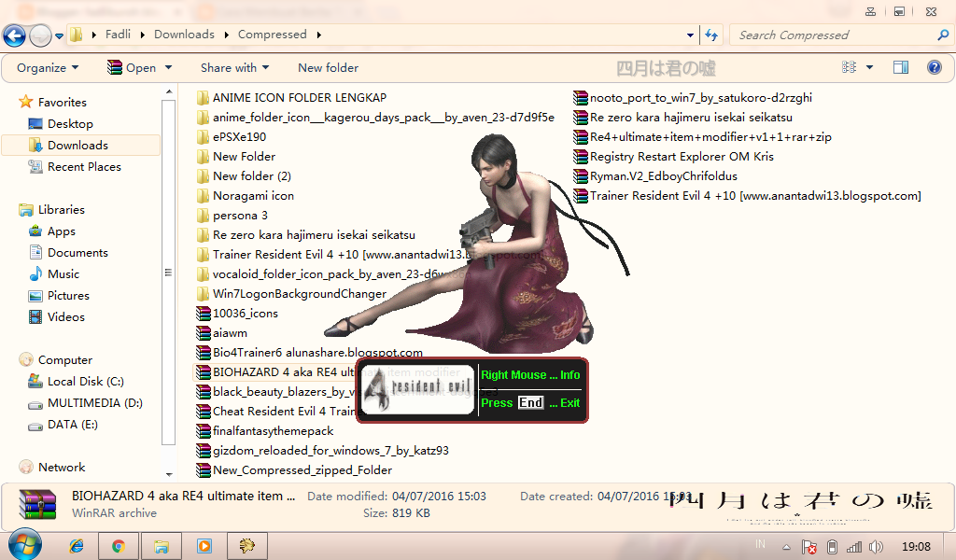Open the Videos library
This screenshot has width=956, height=560.
click(x=57, y=316)
